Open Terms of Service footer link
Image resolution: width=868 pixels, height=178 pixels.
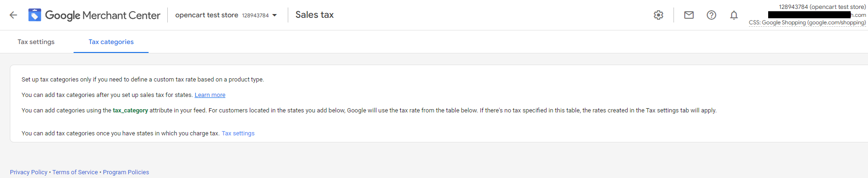click(75, 172)
